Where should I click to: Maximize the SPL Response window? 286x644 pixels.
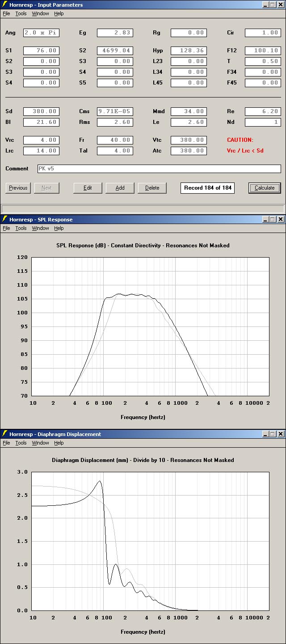point(273,219)
